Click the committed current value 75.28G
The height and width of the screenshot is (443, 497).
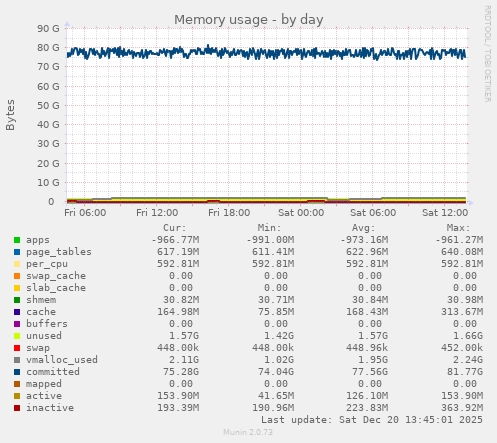tap(181, 372)
